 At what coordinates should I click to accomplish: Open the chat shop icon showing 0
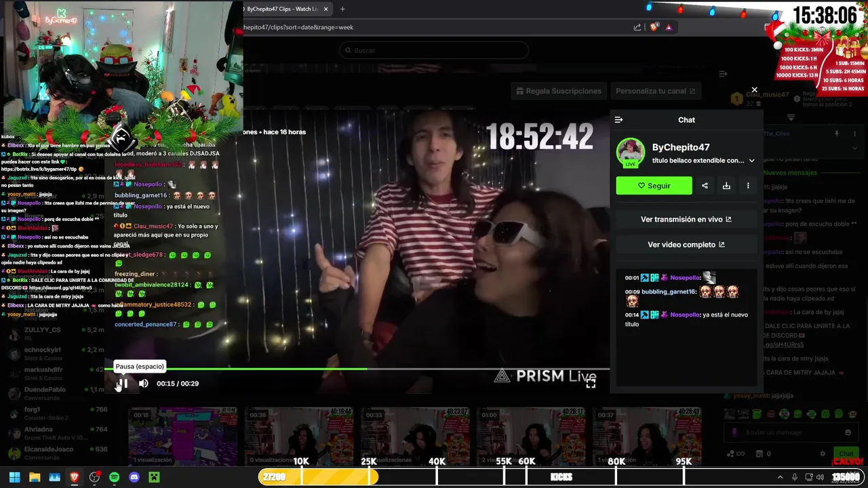point(764,453)
